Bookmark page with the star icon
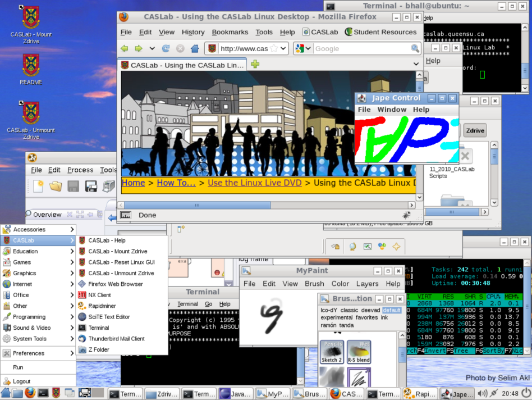The height and width of the screenshot is (400, 532). click(274, 48)
